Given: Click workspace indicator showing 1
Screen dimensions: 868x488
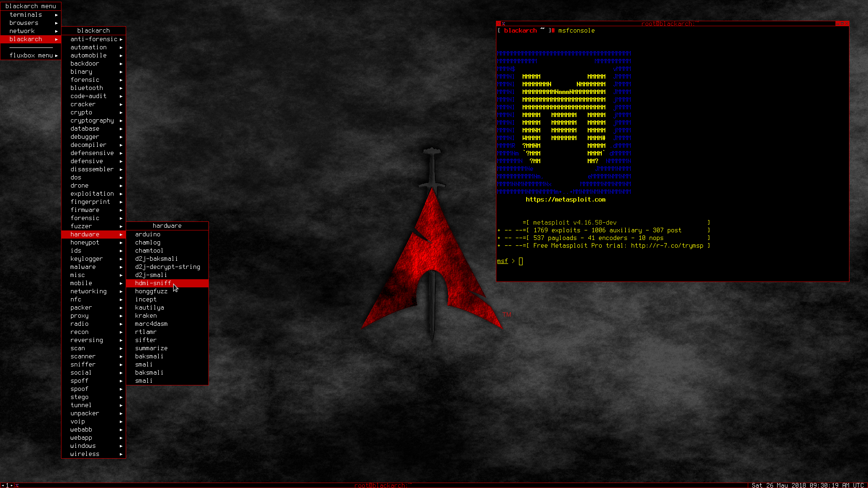Looking at the screenshot, I should click(x=7, y=485).
